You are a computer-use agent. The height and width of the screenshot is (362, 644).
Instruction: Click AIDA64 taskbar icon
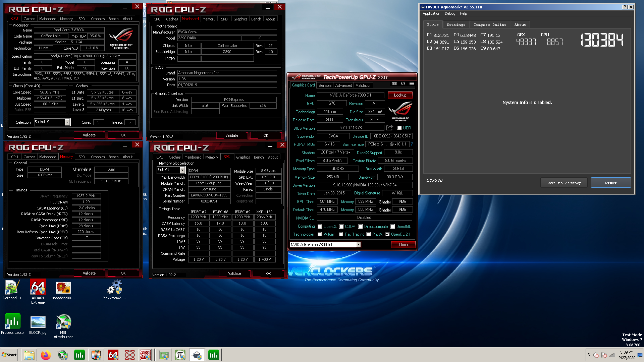113,355
